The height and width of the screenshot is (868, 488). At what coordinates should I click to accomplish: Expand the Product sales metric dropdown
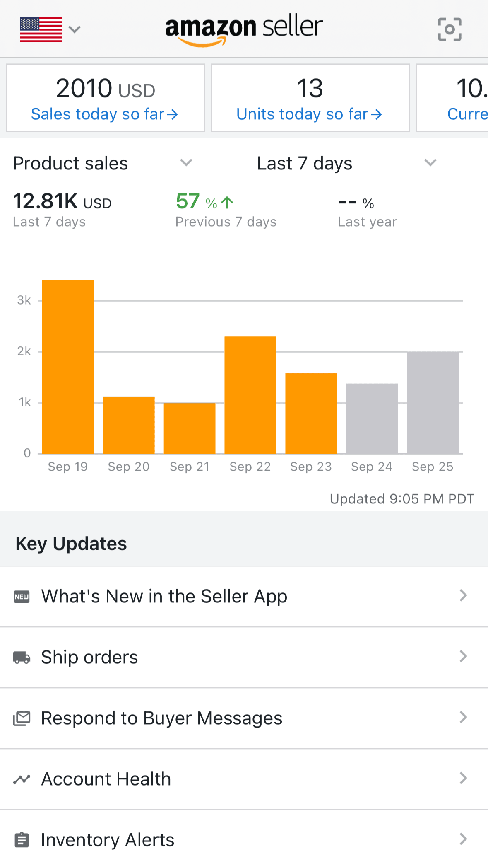186,163
